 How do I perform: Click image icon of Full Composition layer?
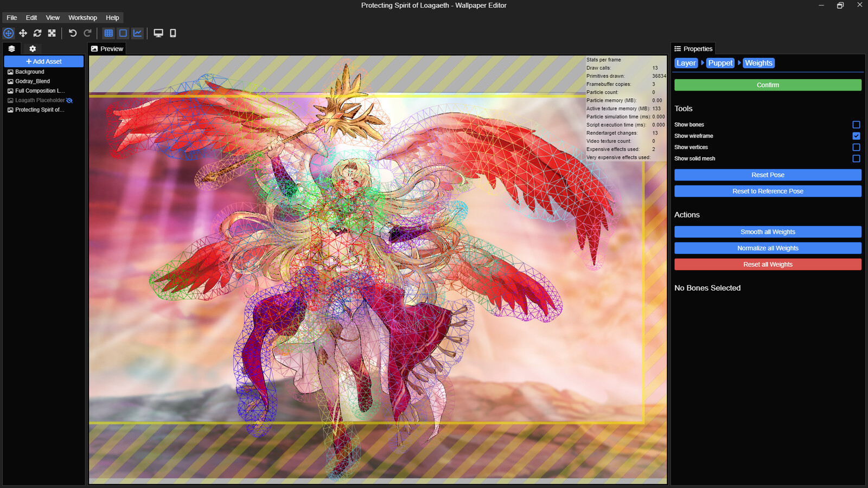point(10,91)
